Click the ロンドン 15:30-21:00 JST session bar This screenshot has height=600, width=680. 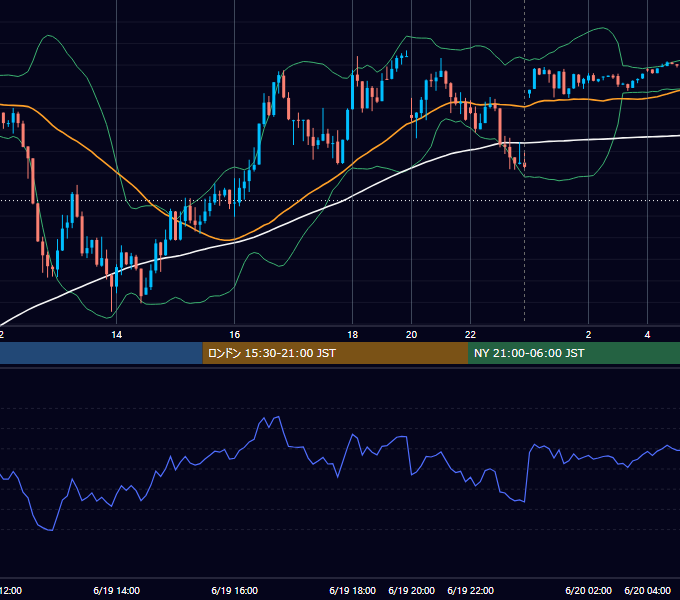point(335,353)
